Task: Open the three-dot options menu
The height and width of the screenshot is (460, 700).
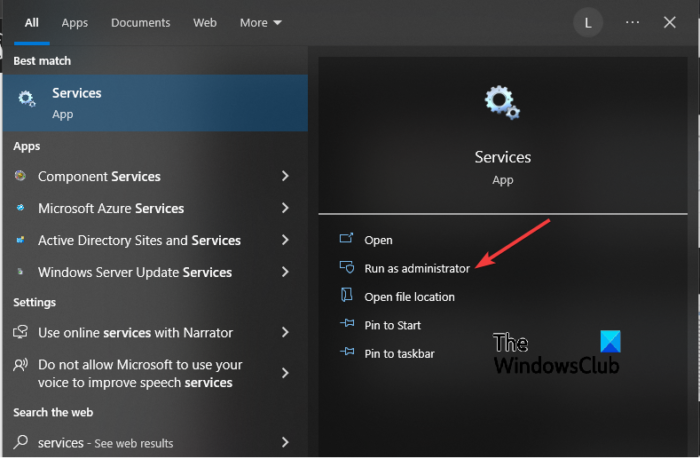Action: (632, 22)
